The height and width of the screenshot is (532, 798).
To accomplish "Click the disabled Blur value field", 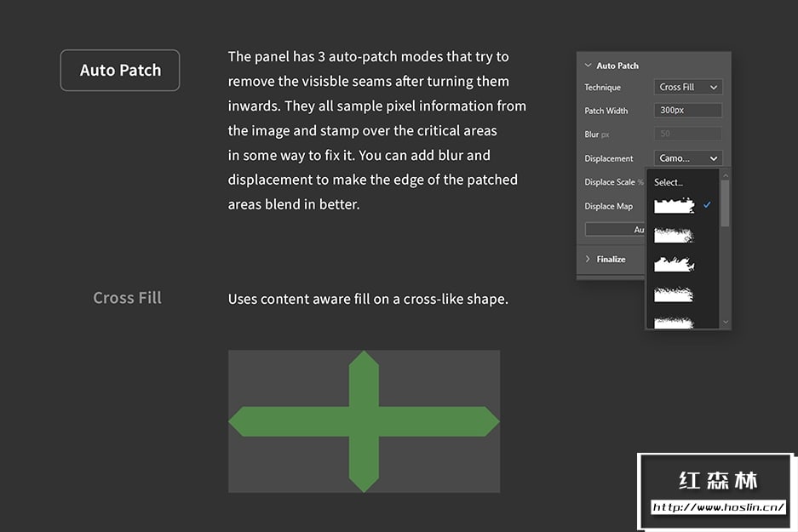I will pyautogui.click(x=687, y=134).
